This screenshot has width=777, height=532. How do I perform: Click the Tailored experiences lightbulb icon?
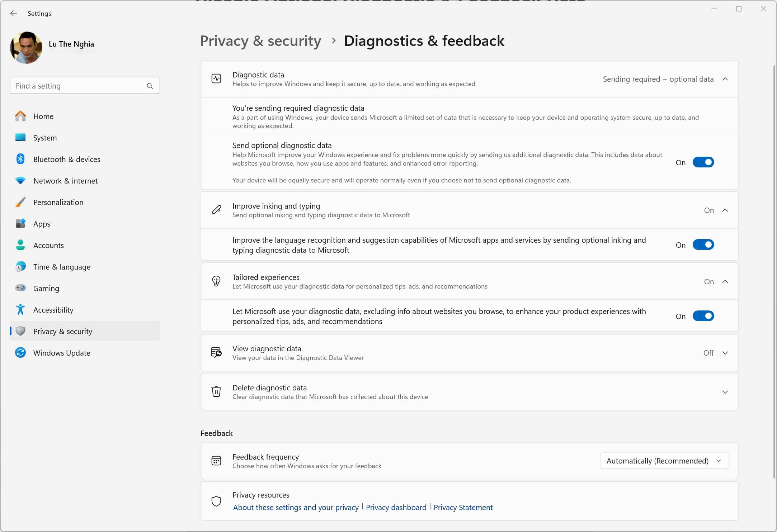click(216, 281)
